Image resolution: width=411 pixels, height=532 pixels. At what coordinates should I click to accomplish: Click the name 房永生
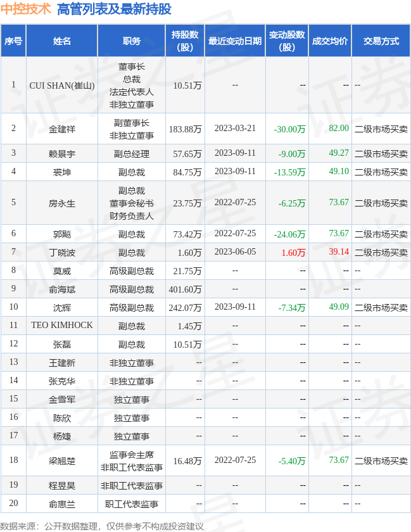(x=62, y=203)
